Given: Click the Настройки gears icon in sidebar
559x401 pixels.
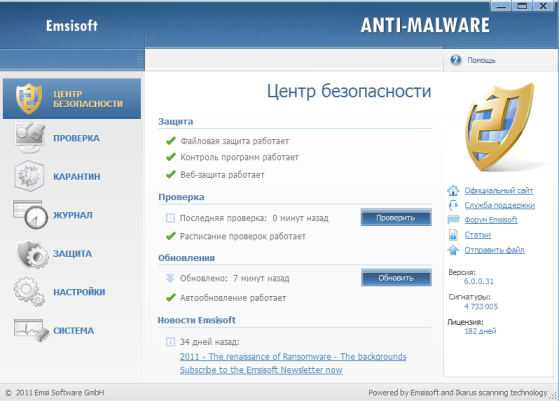Looking at the screenshot, I should (x=29, y=292).
